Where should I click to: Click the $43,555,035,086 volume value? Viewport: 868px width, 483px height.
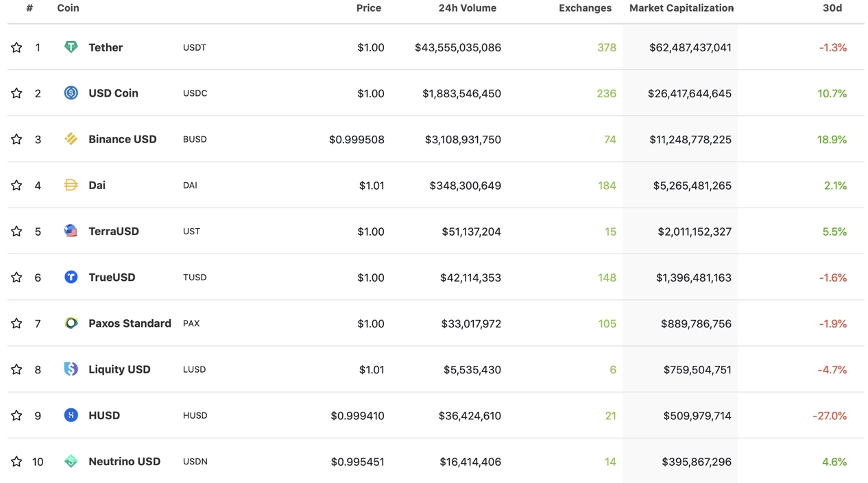[458, 47]
